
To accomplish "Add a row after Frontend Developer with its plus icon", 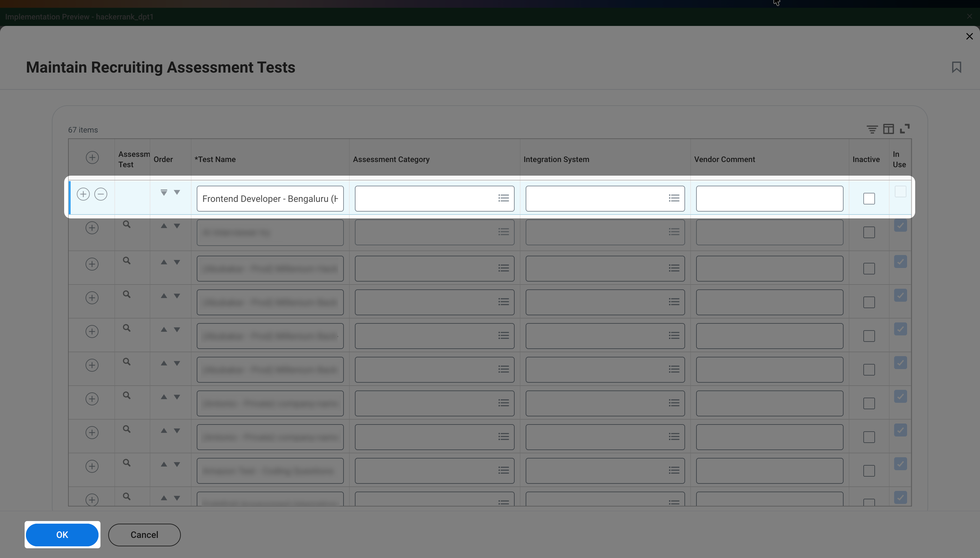I will (83, 194).
